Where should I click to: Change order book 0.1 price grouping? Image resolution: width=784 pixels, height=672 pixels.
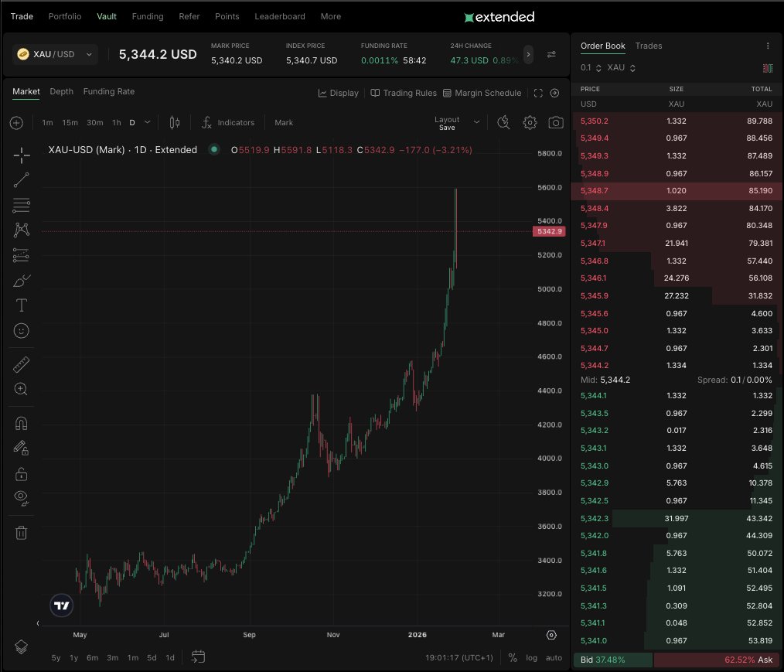pyautogui.click(x=591, y=68)
